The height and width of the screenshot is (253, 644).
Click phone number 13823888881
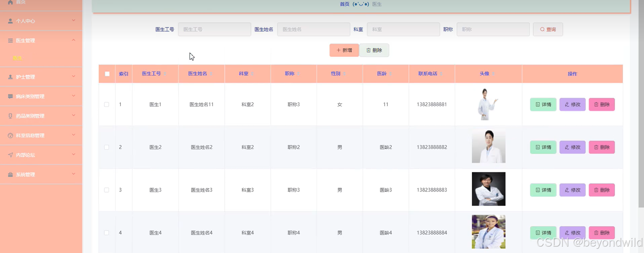click(x=432, y=104)
